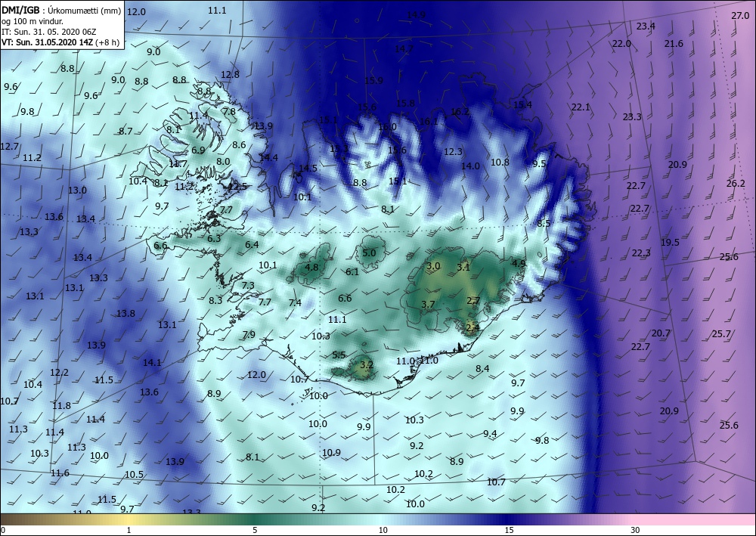Viewport: 756px width, 536px height.
Task: Click the map value 9.5
Action: click(x=539, y=164)
